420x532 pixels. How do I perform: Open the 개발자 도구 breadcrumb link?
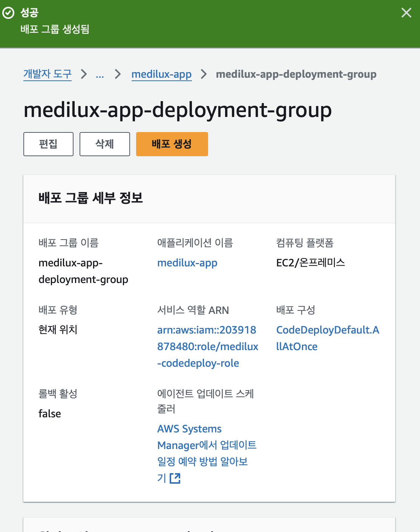coord(47,74)
